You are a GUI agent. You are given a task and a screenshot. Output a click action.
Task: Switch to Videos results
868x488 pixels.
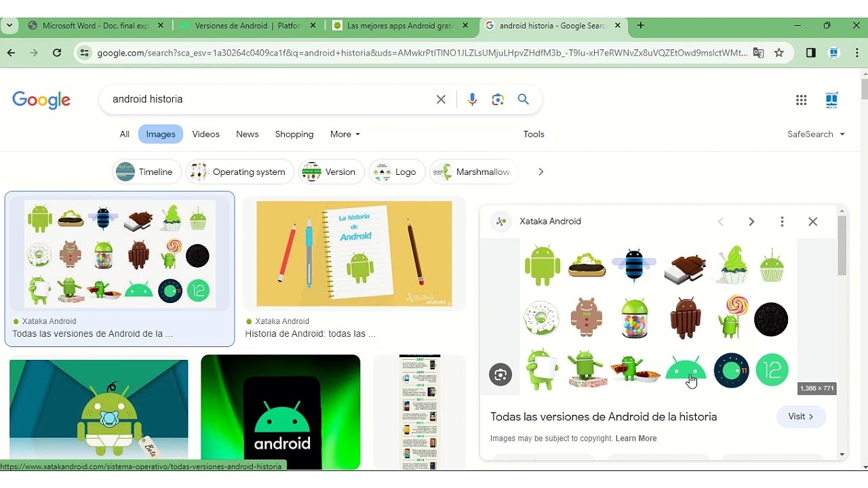[206, 134]
